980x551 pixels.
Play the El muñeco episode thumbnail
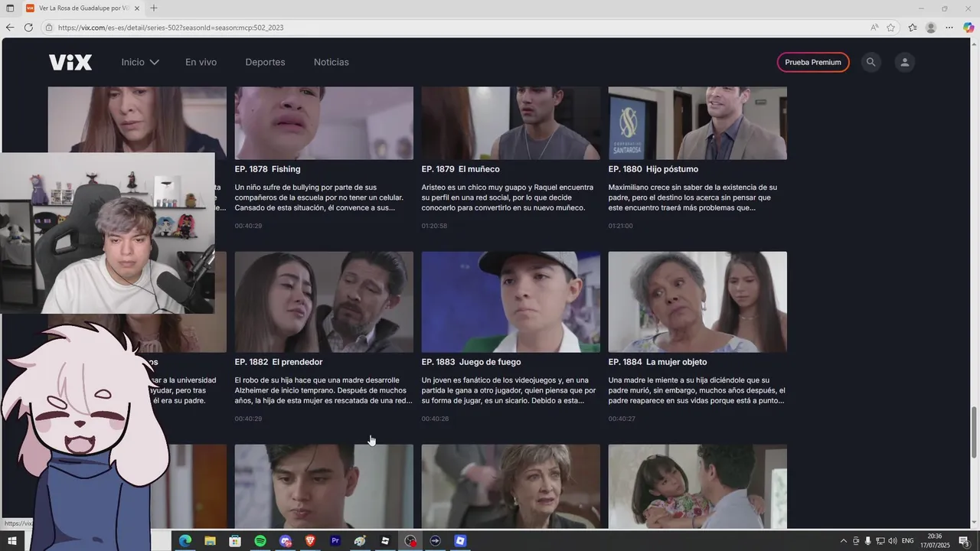click(x=511, y=122)
